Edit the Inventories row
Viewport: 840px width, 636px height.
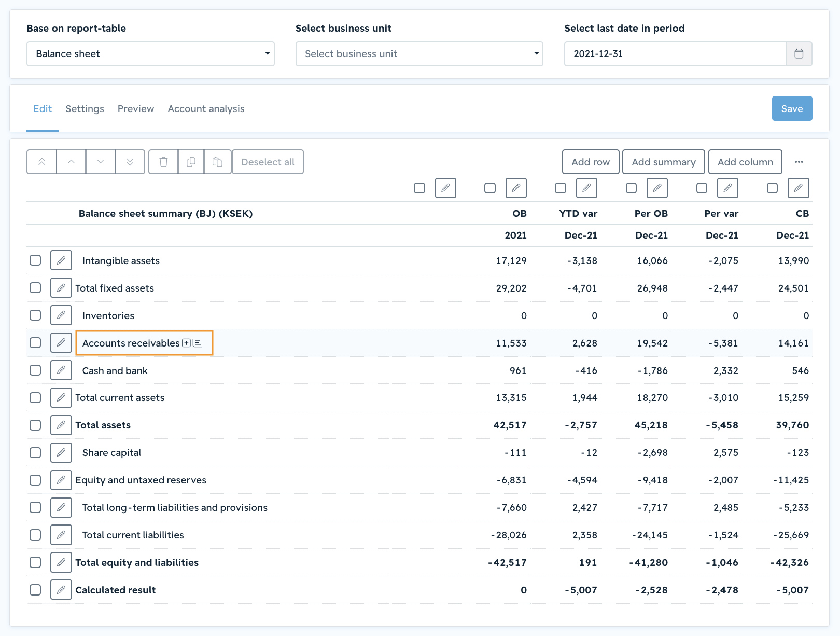coord(61,315)
